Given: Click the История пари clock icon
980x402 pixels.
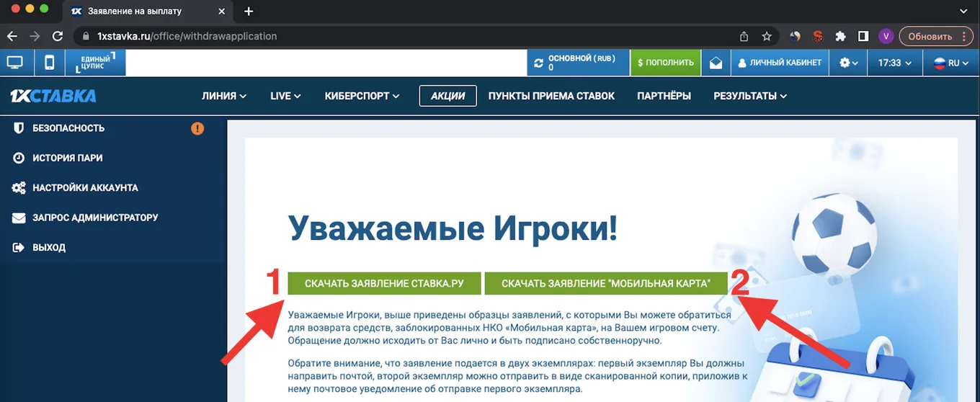Looking at the screenshot, I should 19,158.
